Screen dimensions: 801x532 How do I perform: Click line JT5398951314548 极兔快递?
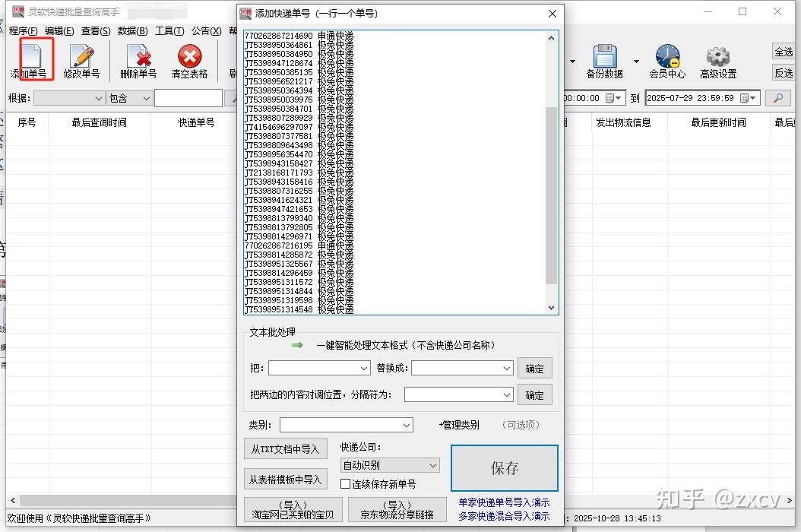click(x=299, y=309)
